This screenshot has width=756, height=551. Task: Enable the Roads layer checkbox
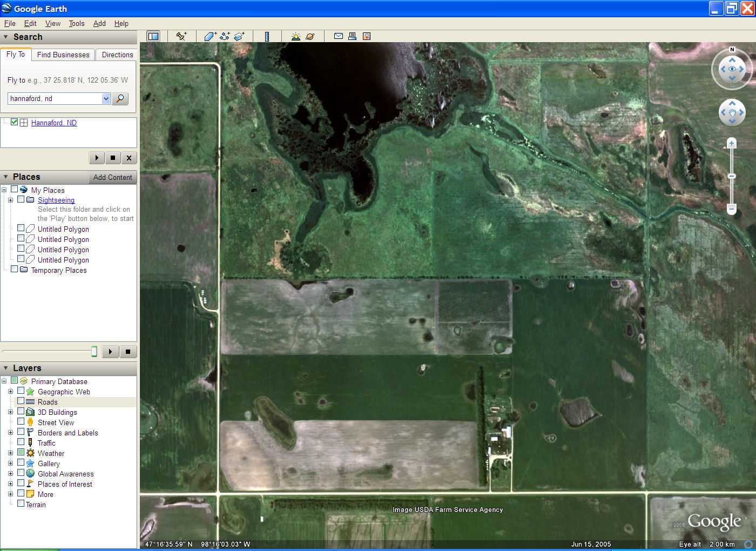(x=21, y=401)
